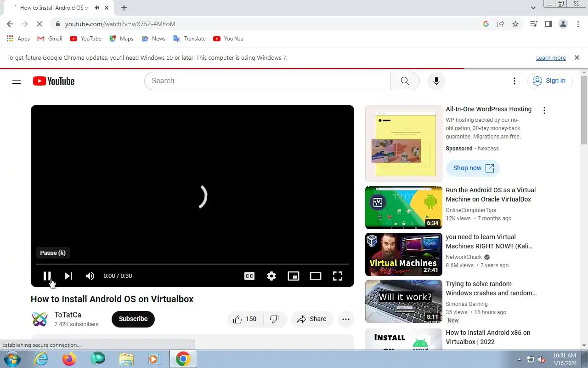Click Shop now on the Nexcess ad
Image resolution: width=588 pixels, height=368 pixels.
click(473, 168)
